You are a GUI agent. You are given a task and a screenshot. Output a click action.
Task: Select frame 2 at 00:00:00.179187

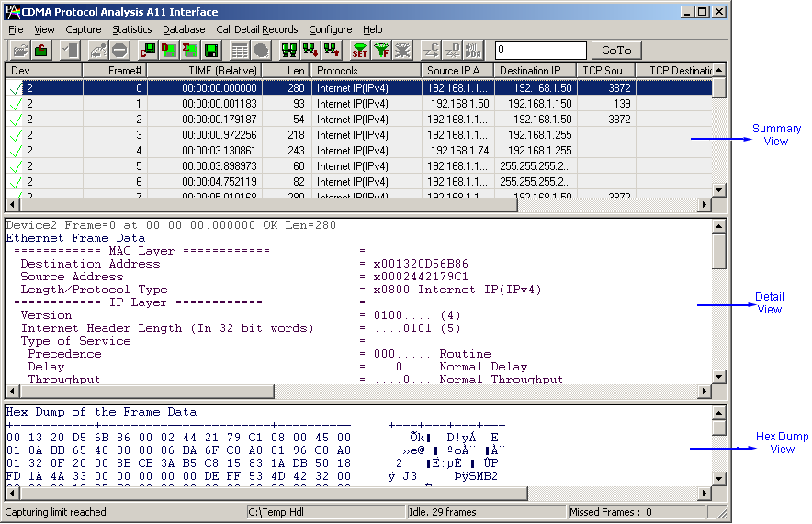click(x=359, y=120)
